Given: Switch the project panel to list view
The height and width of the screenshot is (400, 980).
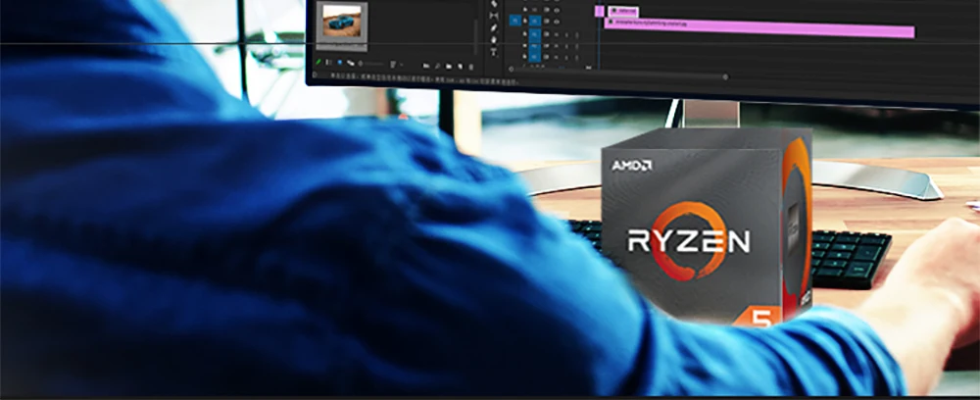Looking at the screenshot, I should pos(328,63).
